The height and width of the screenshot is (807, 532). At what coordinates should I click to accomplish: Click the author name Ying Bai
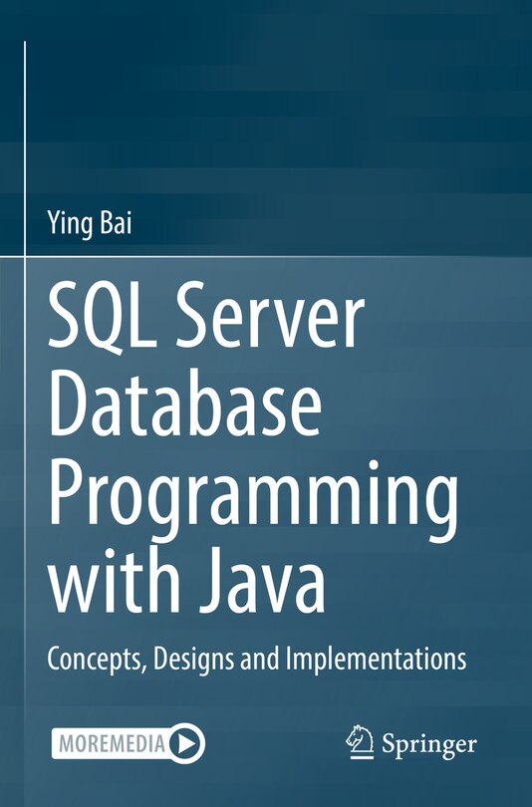click(90, 224)
